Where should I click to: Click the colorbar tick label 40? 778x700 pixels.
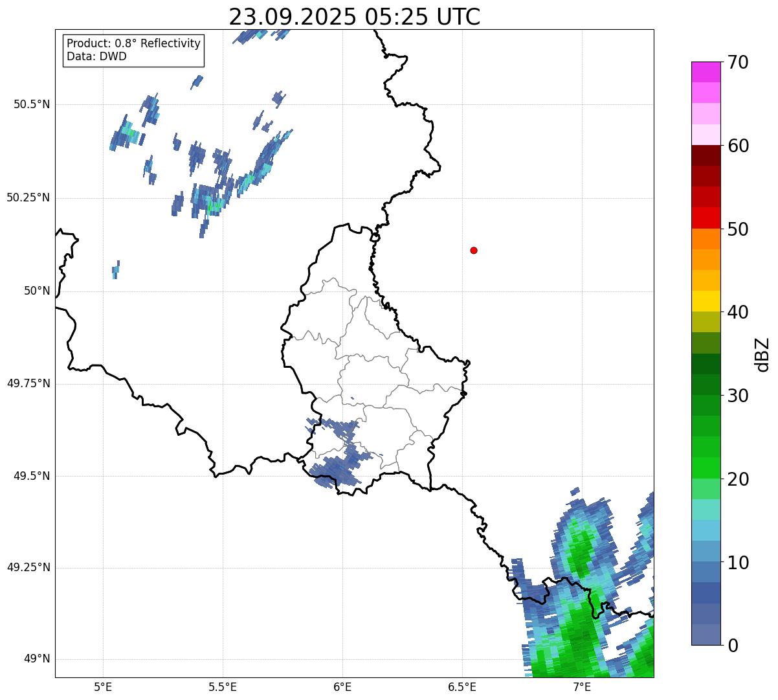click(737, 312)
